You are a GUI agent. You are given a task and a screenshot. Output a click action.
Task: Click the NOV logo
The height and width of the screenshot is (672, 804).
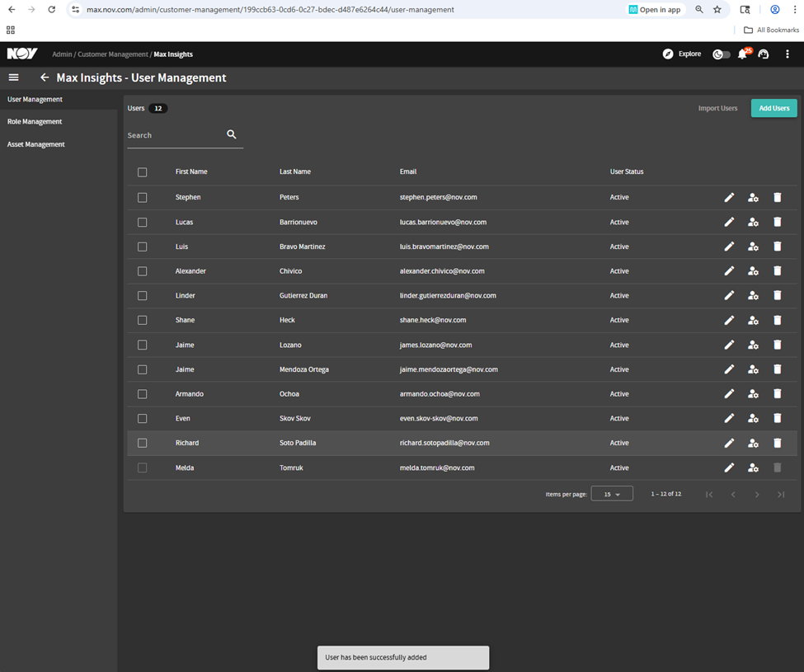[x=22, y=54]
